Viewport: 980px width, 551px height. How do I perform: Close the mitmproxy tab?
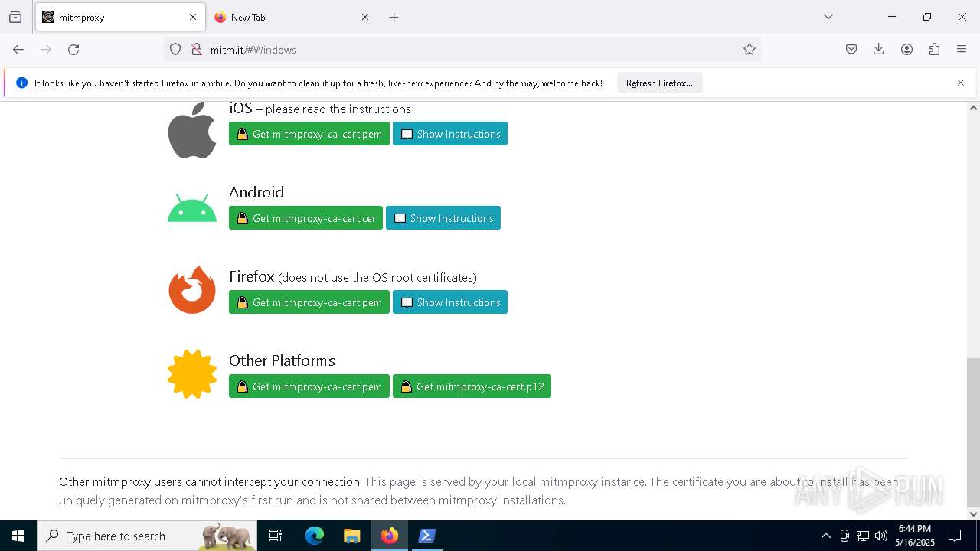(x=193, y=17)
